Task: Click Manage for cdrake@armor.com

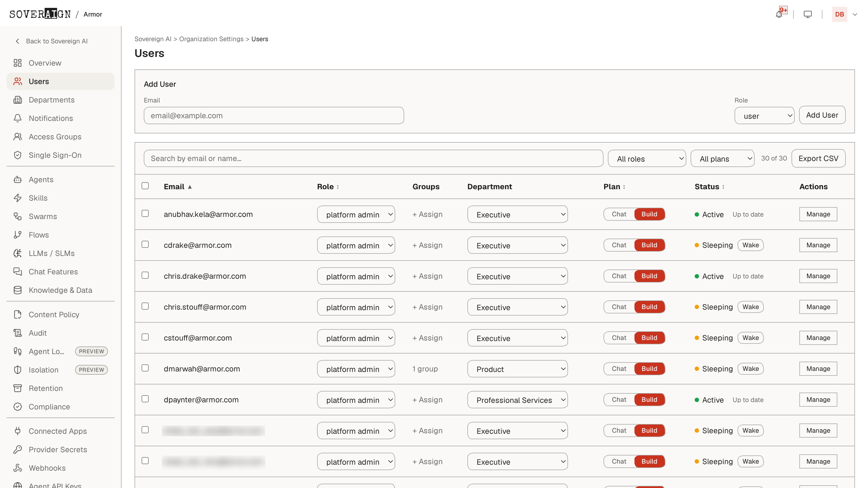Action: [x=818, y=245]
